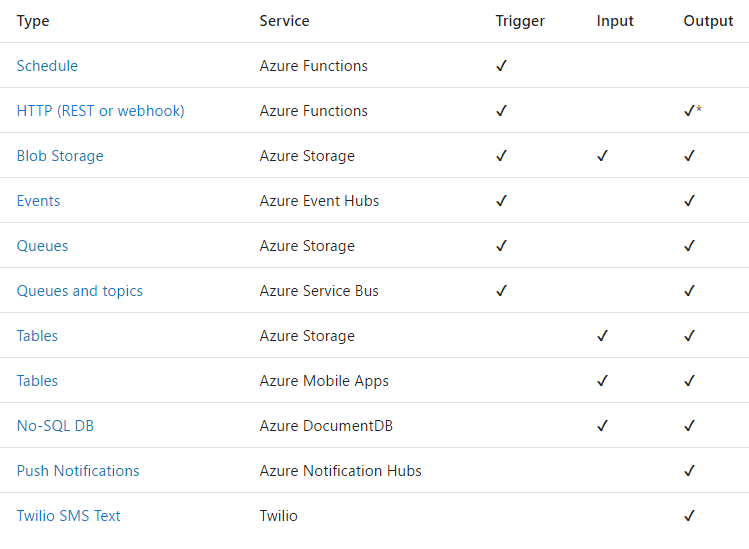Open the Twilio SMS Text link
Image resolution: width=749 pixels, height=549 pixels.
click(68, 516)
